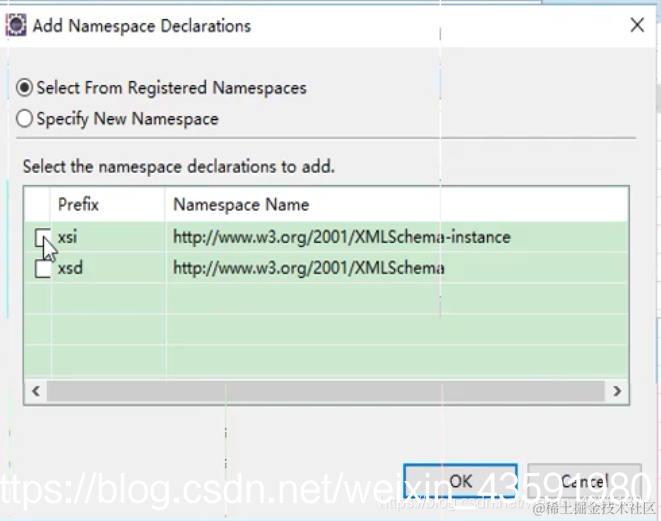Screen dimensions: 661x521
Task: Select the 'xsi' prefix cell
Action: pos(108,237)
